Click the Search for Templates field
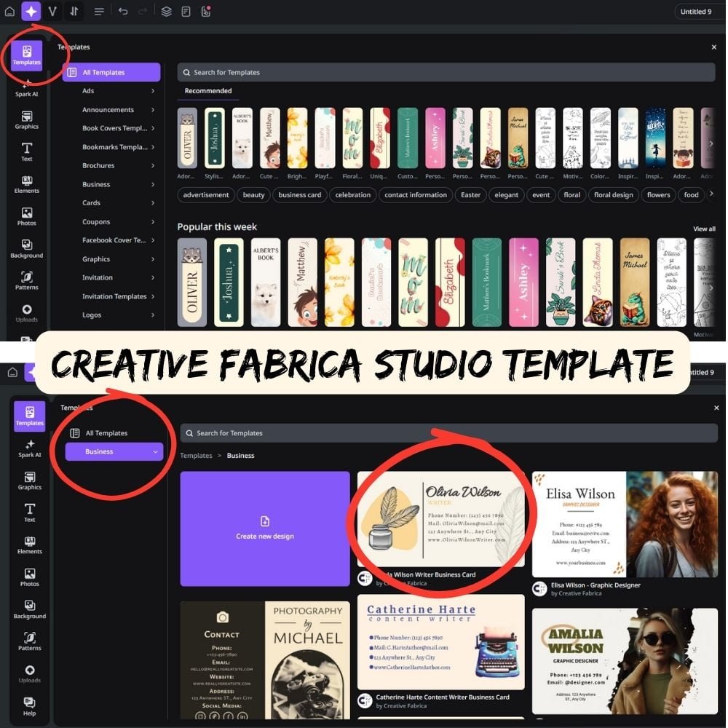This screenshot has width=728, height=728. 448,72
